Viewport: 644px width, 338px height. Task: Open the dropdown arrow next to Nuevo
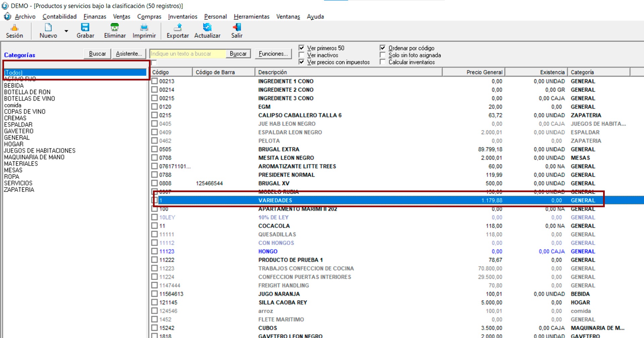66,31
